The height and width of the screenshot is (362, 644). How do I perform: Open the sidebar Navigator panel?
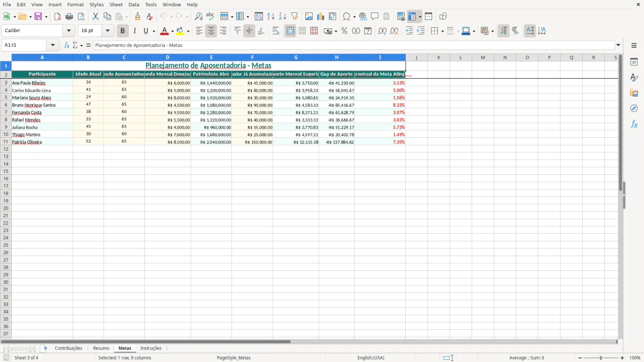click(x=634, y=108)
